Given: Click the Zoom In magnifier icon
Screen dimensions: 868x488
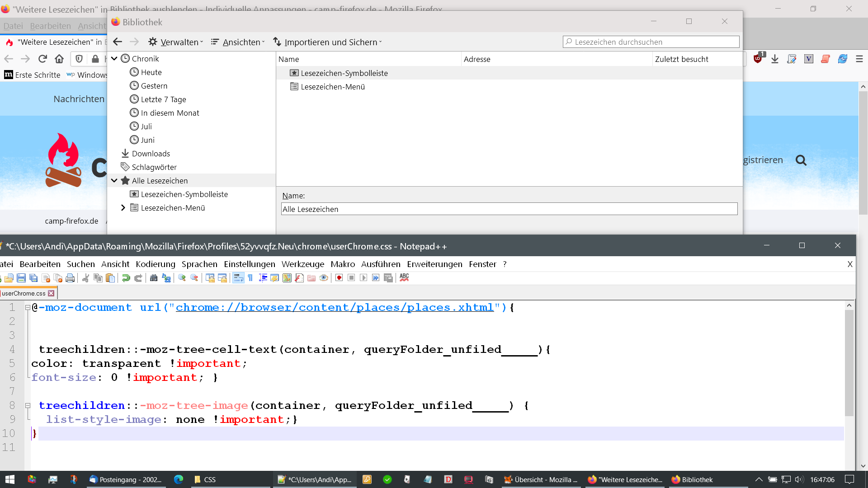Looking at the screenshot, I should (182, 278).
